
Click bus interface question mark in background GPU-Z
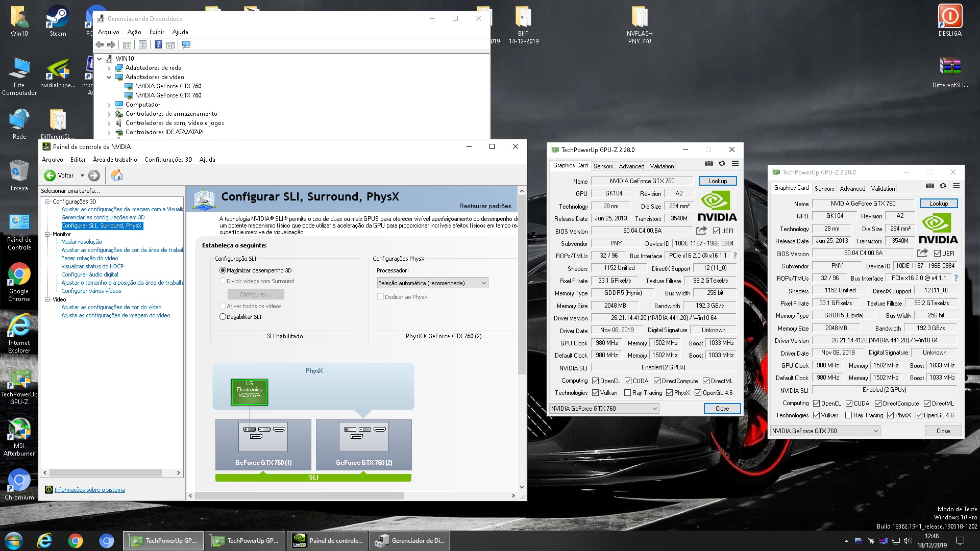[956, 278]
